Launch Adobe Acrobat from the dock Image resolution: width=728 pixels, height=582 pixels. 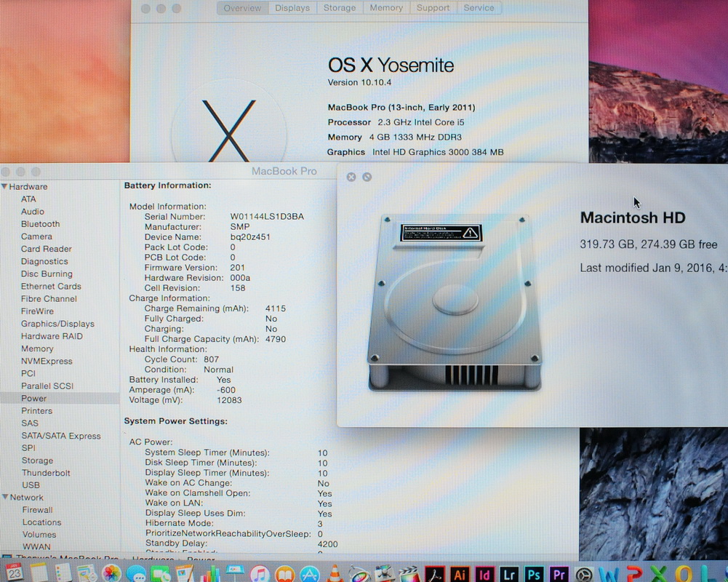coord(435,574)
